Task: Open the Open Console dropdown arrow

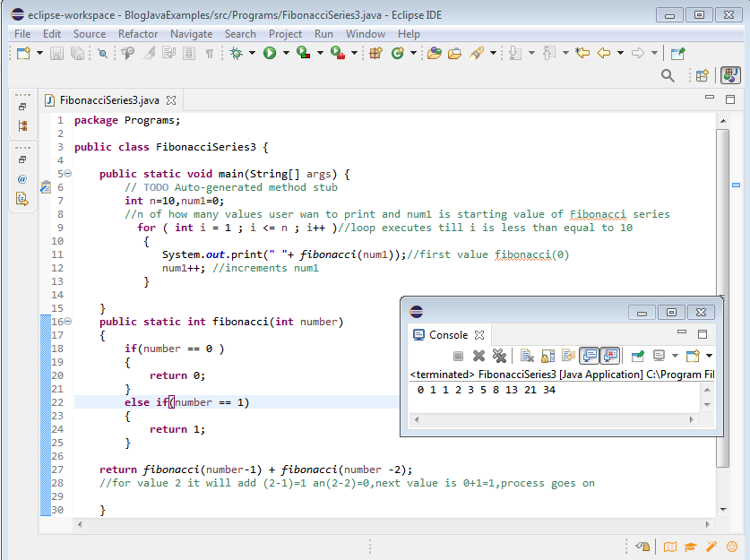Action: tap(711, 357)
